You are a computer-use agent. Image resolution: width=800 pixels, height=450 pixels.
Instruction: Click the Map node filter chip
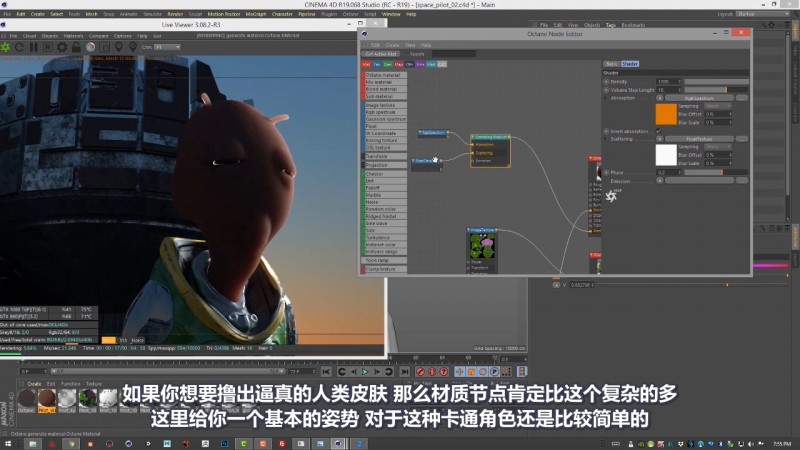[x=398, y=64]
